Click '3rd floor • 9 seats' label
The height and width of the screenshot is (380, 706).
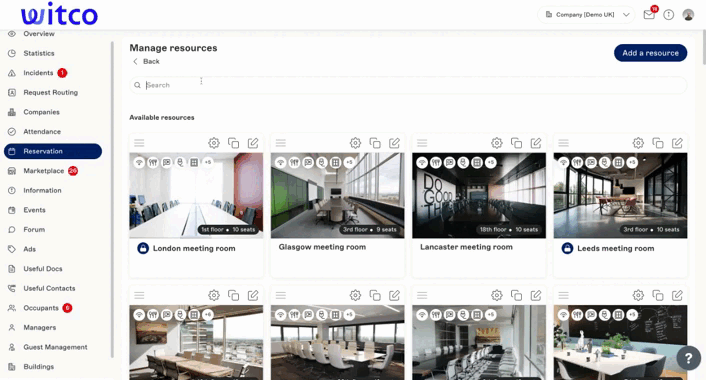[x=370, y=230]
